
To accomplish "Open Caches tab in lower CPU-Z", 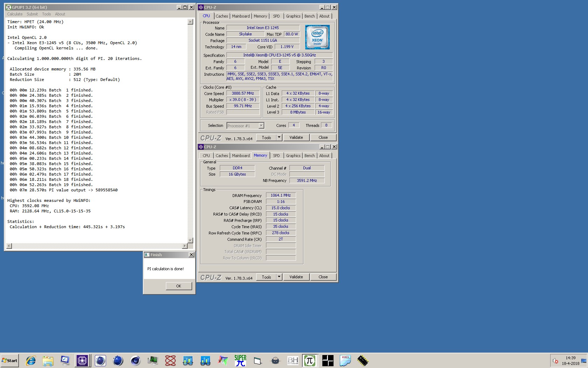I will point(222,156).
